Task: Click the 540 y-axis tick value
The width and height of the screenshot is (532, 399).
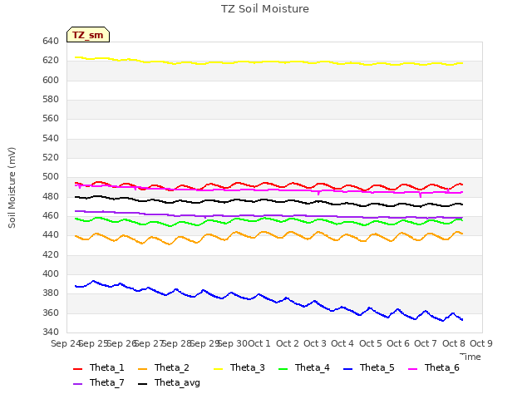Action: (x=51, y=139)
